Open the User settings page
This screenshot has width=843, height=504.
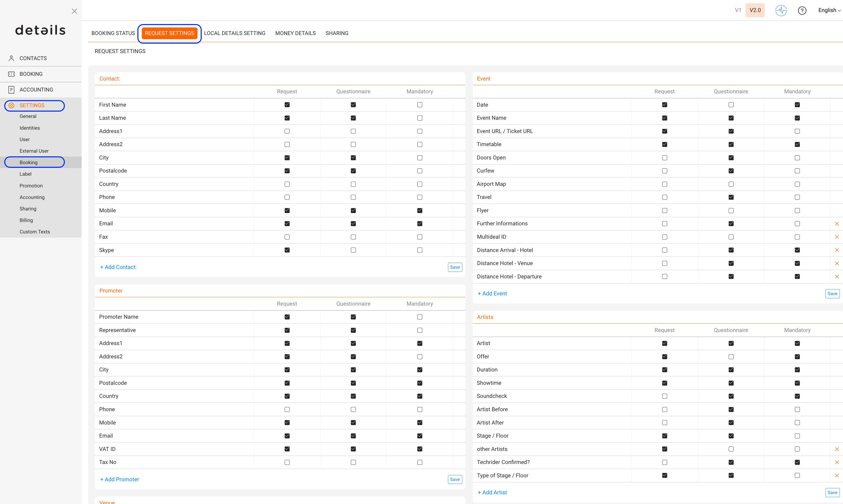click(25, 140)
